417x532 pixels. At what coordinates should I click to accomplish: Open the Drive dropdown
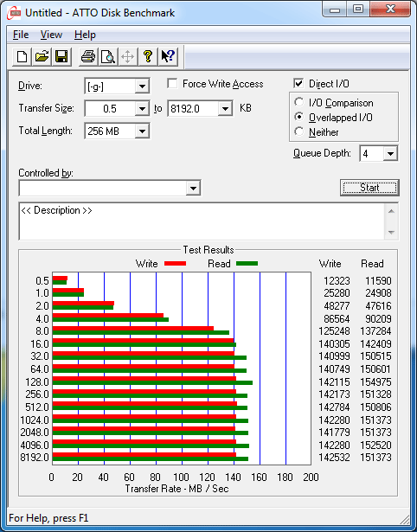click(142, 87)
